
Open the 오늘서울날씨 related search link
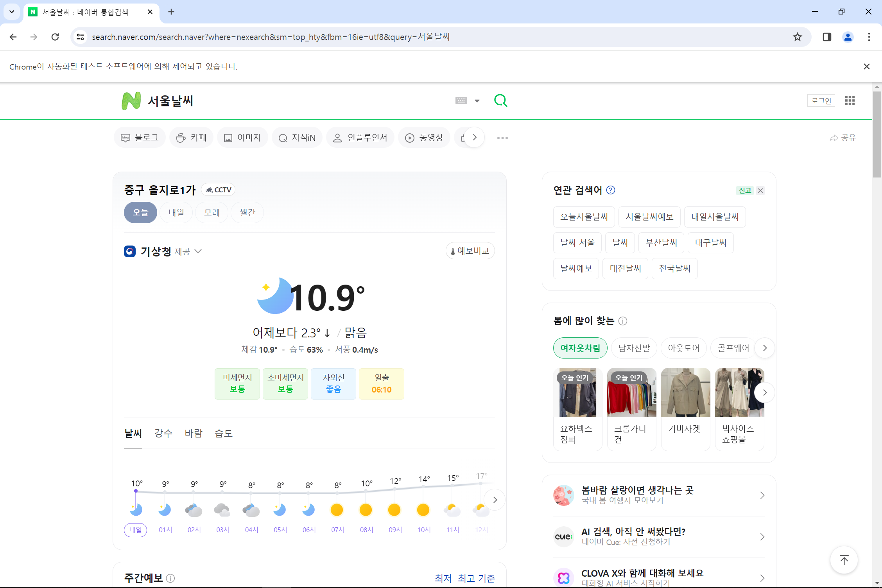(x=584, y=217)
